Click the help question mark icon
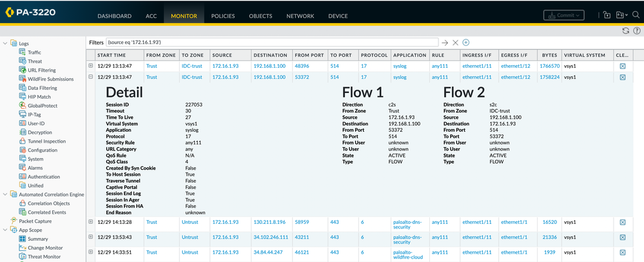 [x=638, y=30]
